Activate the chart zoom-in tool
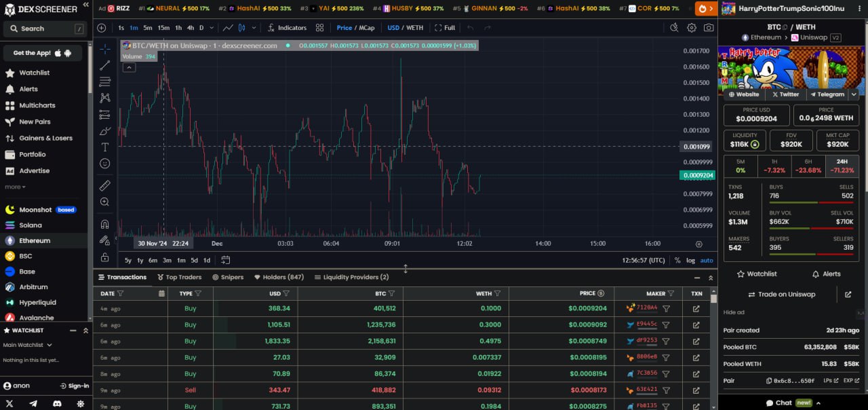The width and height of the screenshot is (868, 410). click(104, 202)
